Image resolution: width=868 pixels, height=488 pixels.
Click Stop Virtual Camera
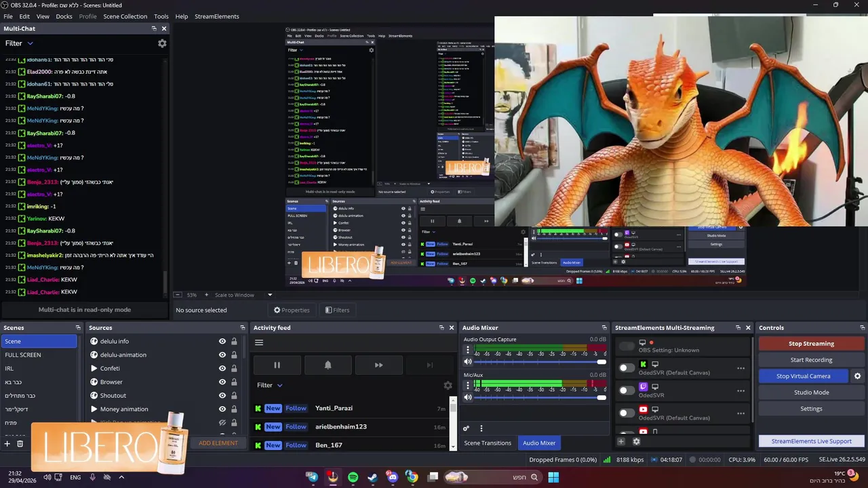pyautogui.click(x=803, y=376)
